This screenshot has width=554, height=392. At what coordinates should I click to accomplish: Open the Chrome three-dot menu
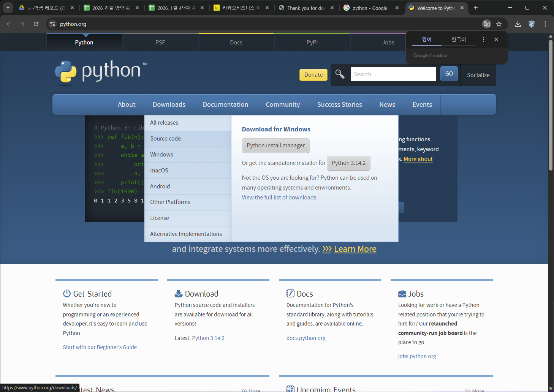coord(545,24)
